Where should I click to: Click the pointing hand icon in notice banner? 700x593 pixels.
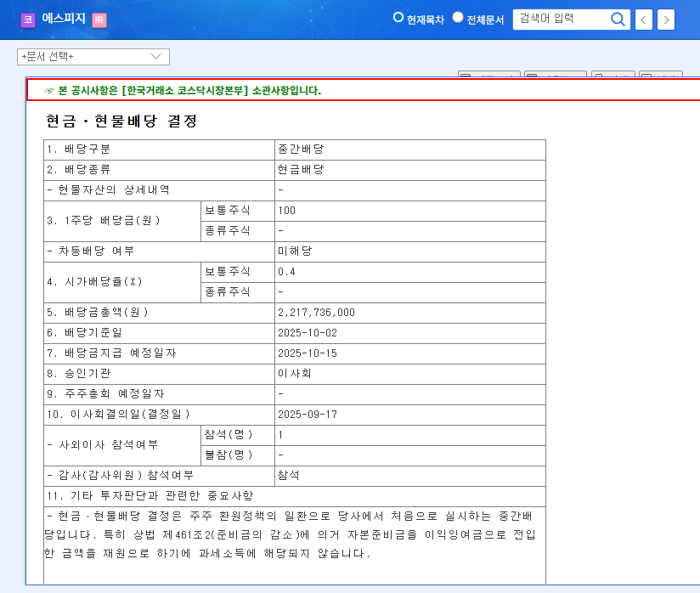pyautogui.click(x=49, y=91)
